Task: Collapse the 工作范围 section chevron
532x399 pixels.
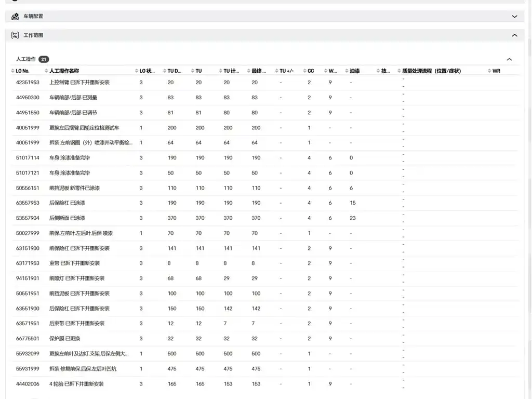Action: [514, 35]
